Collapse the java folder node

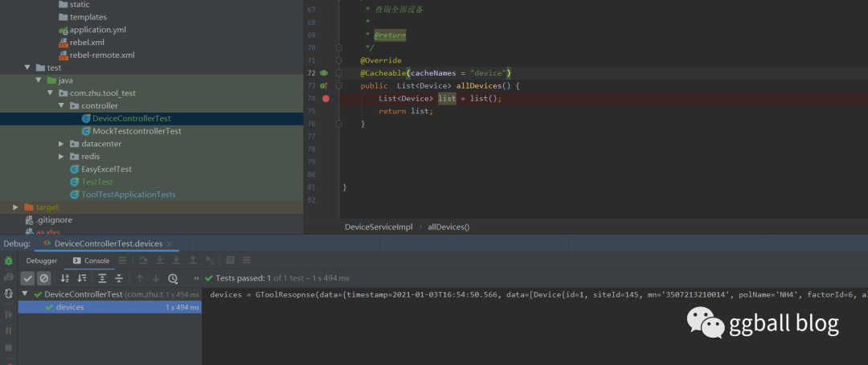39,80
